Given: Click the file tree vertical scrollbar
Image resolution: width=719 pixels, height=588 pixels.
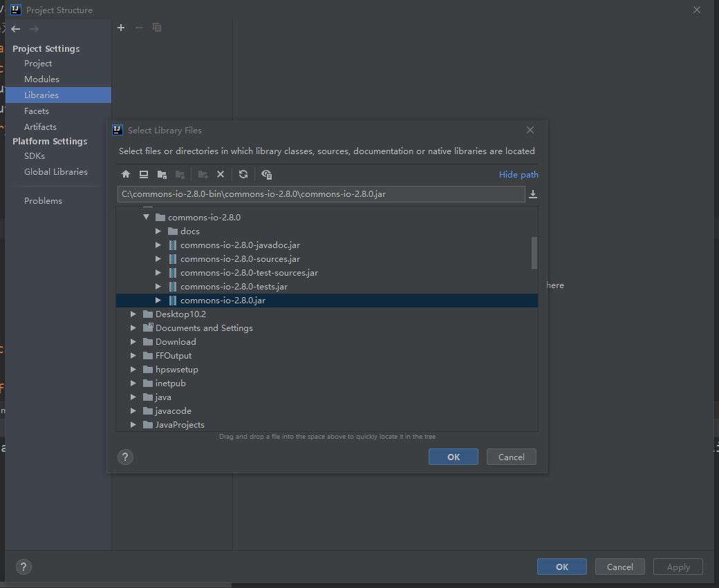Looking at the screenshot, I should (x=534, y=252).
